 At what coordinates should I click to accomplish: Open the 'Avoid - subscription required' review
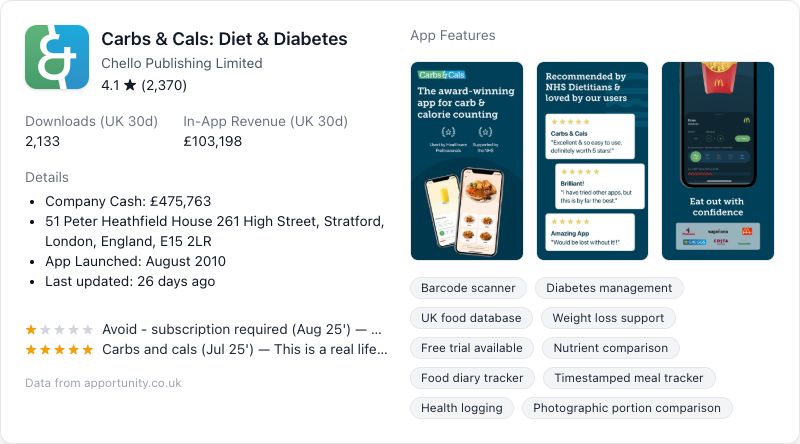[x=240, y=329]
